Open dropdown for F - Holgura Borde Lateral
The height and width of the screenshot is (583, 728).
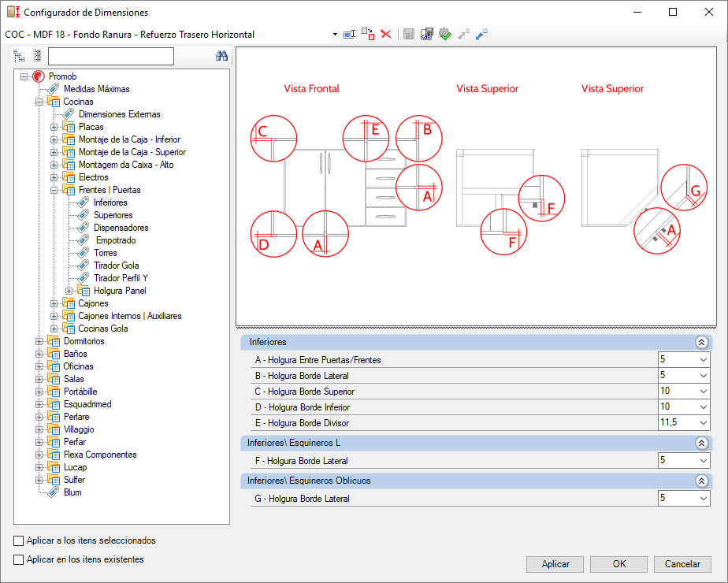click(704, 460)
